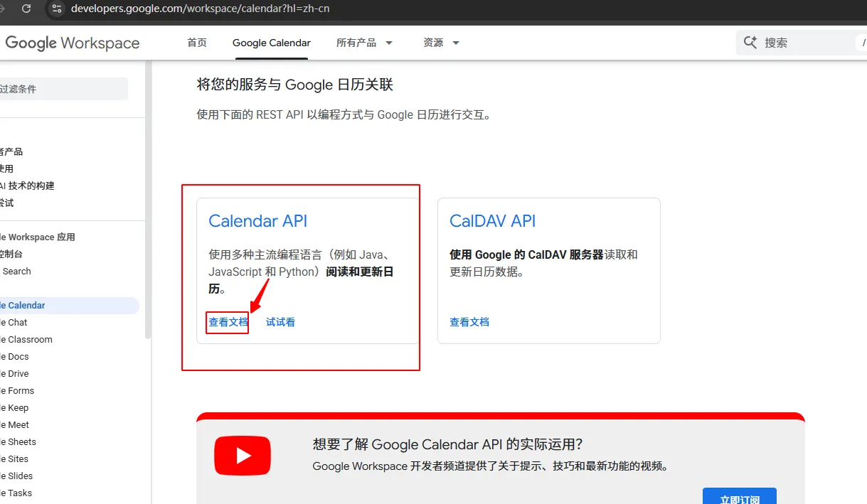The image size is (867, 504).
Task: Click the browser reload icon
Action: (x=26, y=9)
